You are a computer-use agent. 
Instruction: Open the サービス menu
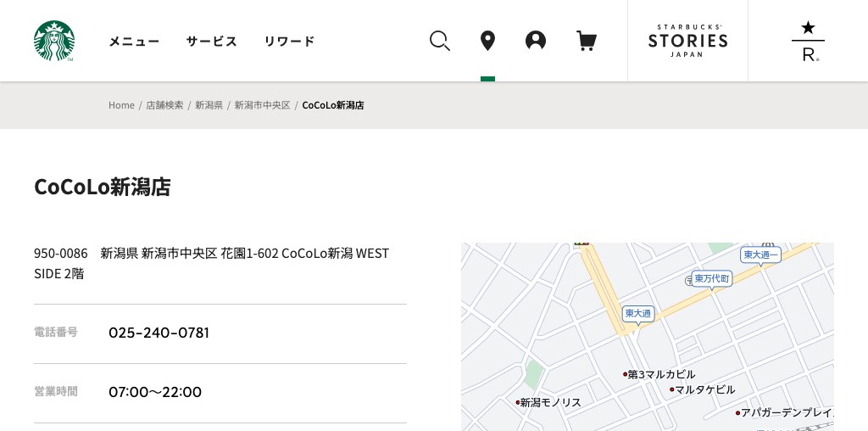211,41
